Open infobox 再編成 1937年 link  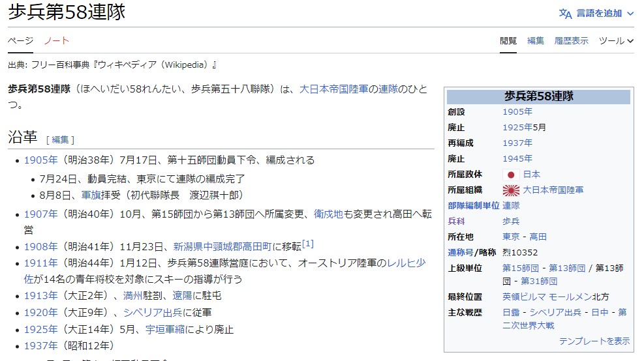coord(517,143)
